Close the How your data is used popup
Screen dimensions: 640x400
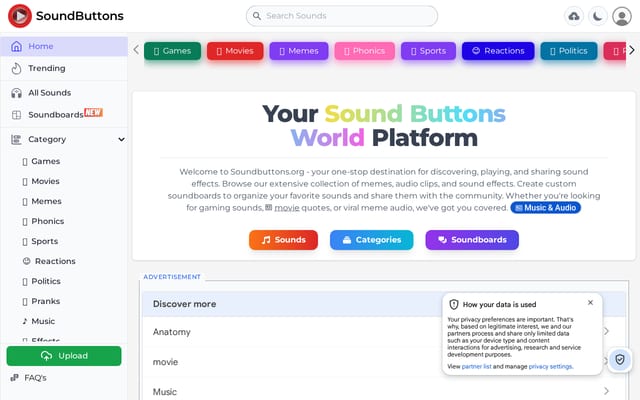[x=590, y=302]
